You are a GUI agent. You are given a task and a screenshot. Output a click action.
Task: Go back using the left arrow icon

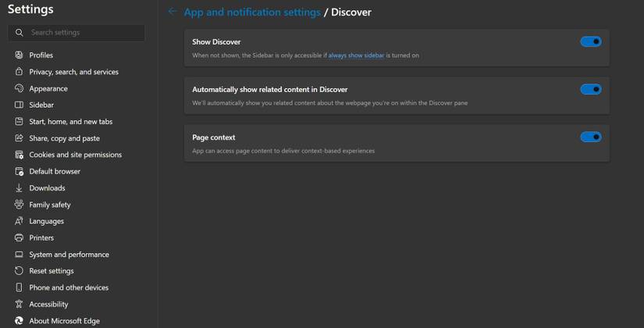pos(173,12)
